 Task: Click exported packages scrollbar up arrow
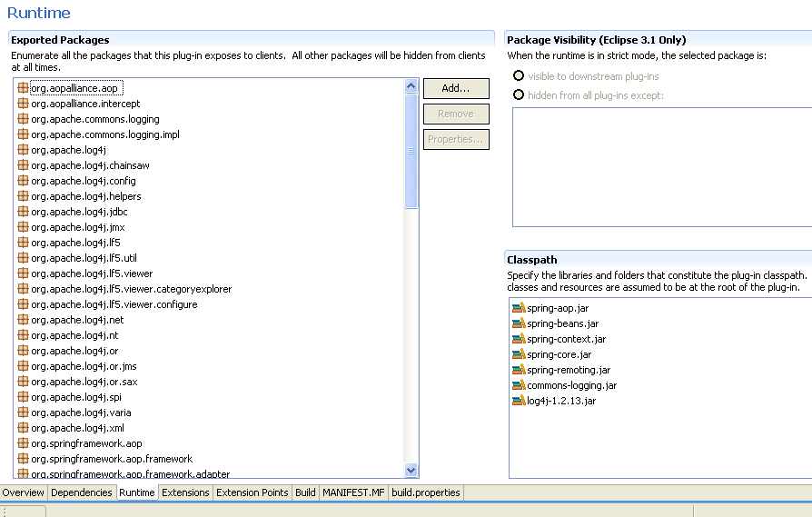point(411,86)
